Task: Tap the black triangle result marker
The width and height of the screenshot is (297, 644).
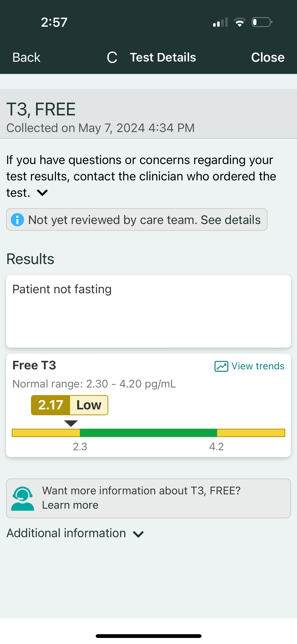Action: [x=71, y=423]
